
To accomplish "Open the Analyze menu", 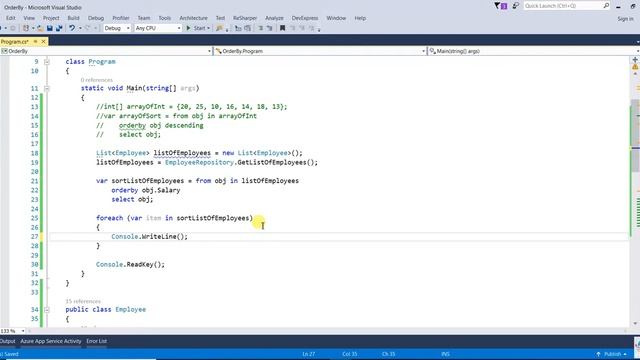I will tap(274, 18).
